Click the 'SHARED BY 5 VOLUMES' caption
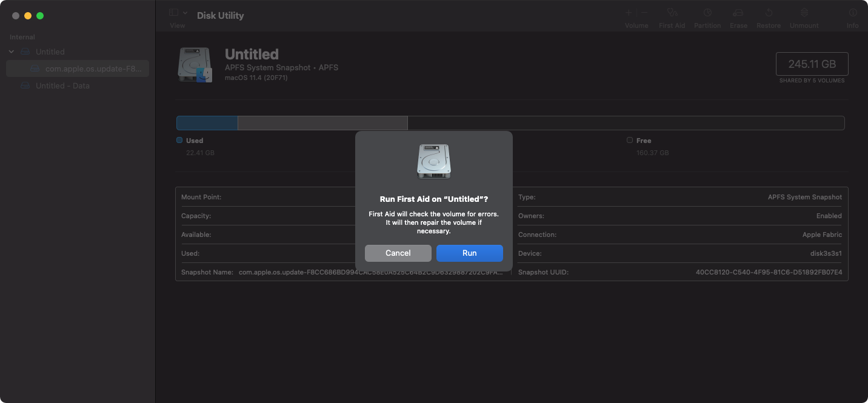This screenshot has height=403, width=868. click(812, 81)
